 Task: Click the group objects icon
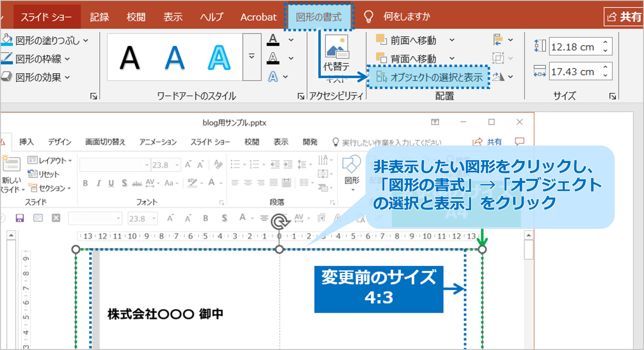tap(498, 58)
